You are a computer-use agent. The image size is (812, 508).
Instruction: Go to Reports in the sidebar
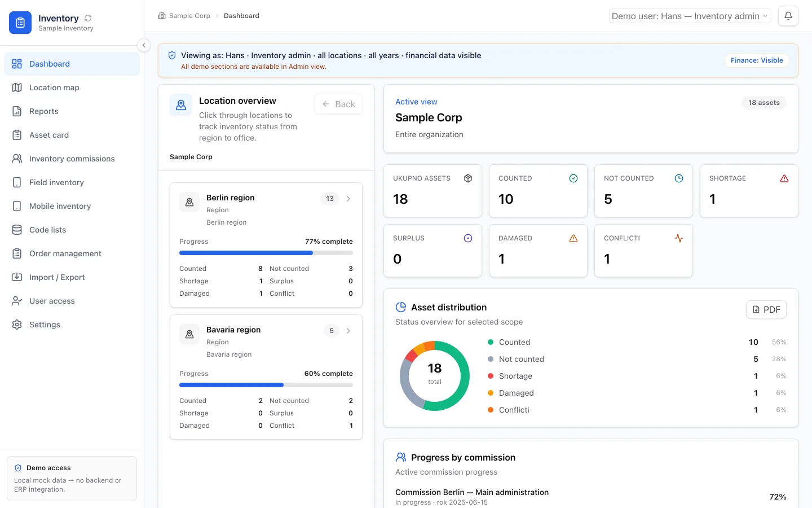tap(72, 111)
